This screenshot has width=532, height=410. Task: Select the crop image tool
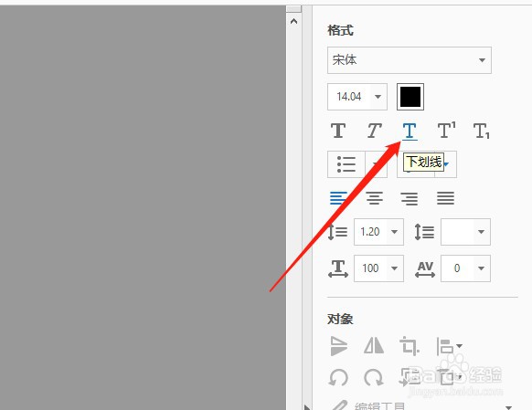point(410,346)
